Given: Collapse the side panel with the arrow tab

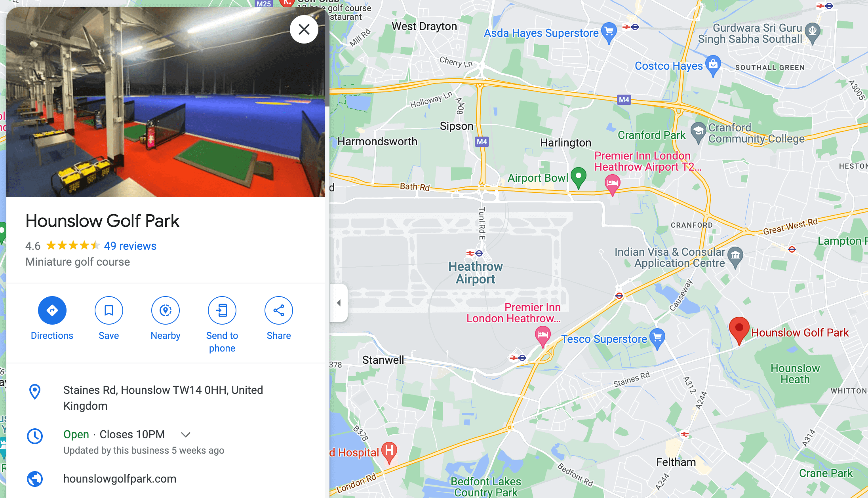Looking at the screenshot, I should (339, 303).
